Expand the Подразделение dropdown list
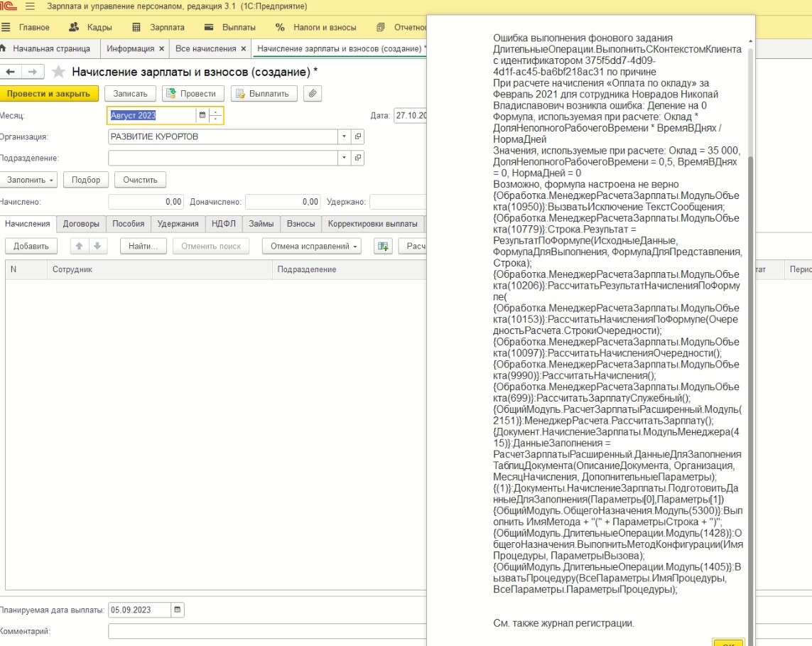The height and width of the screenshot is (646, 812). [x=344, y=158]
